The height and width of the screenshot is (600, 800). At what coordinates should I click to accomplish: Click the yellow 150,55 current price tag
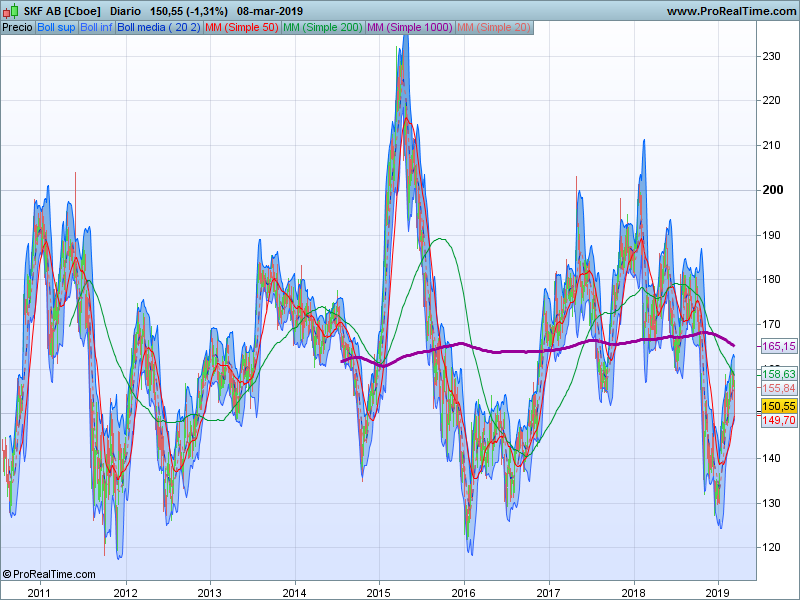(779, 406)
